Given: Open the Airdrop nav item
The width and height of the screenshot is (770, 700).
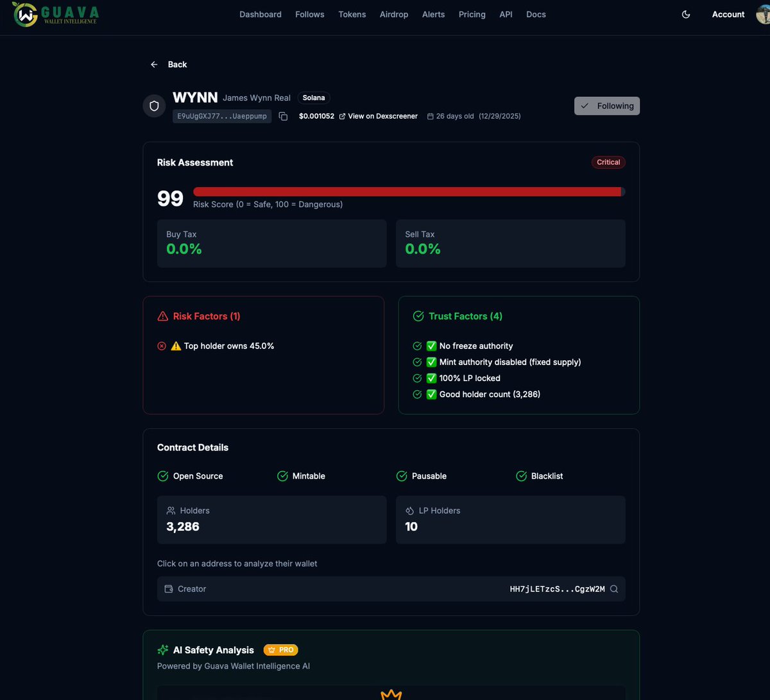Looking at the screenshot, I should pyautogui.click(x=394, y=14).
